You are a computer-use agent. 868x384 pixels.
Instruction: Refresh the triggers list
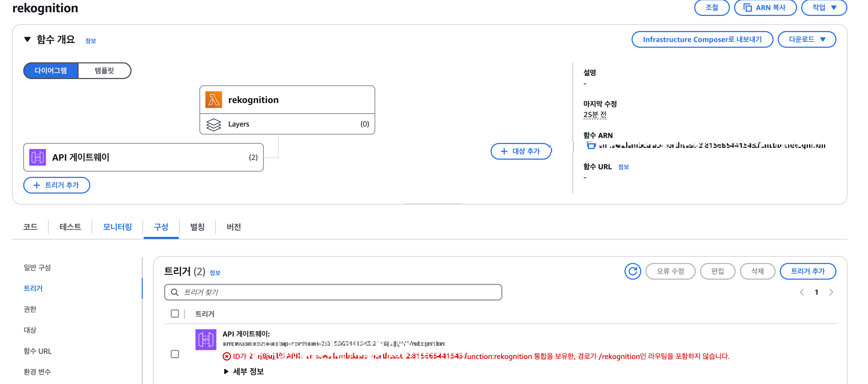tap(632, 271)
